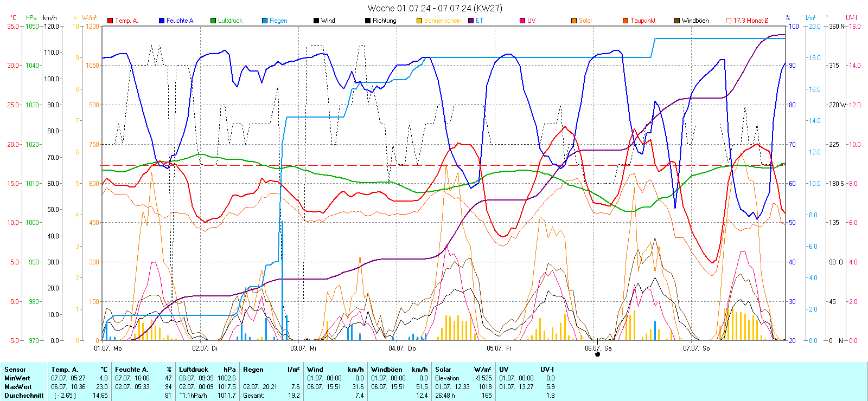
Task: Select the 'MaxWert' row label
Action: pyautogui.click(x=18, y=387)
